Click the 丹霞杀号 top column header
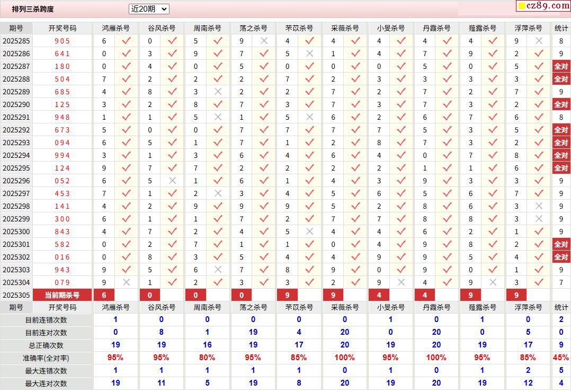The height and width of the screenshot is (392, 571). click(436, 29)
